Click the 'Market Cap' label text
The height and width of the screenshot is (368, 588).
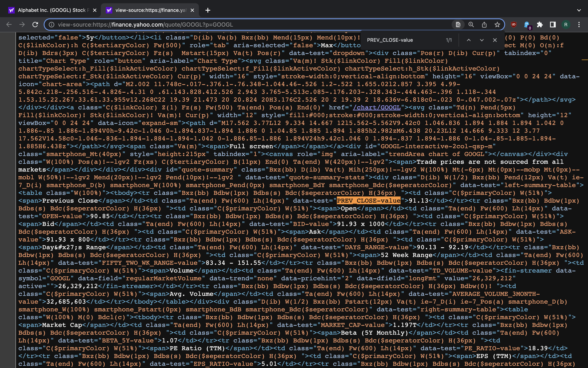pos(62,325)
